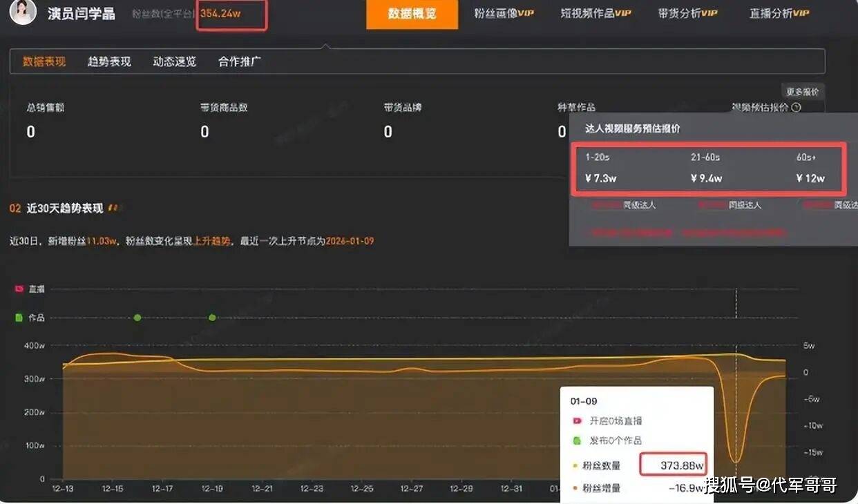Image resolution: width=858 pixels, height=504 pixels.
Task: Select the 合作推广 sub-tab
Action: point(240,61)
